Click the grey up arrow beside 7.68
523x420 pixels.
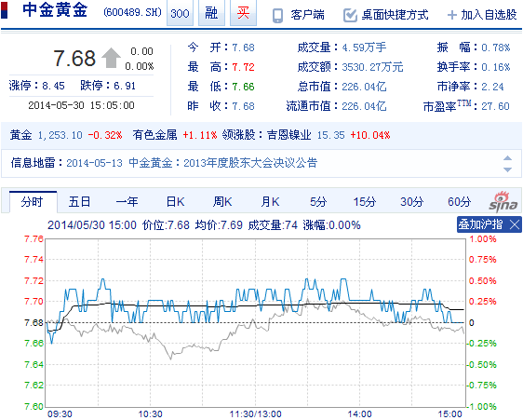pos(111,58)
